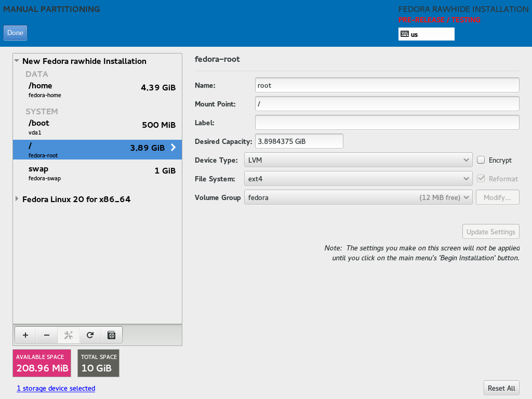532x399 pixels.
Task: Click the keyboard layout icon
Action: (x=405, y=34)
